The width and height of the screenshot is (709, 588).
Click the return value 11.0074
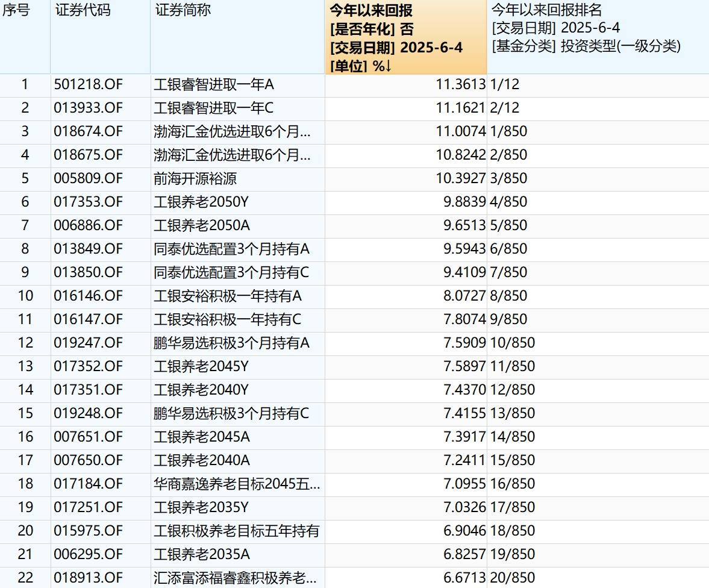(460, 131)
